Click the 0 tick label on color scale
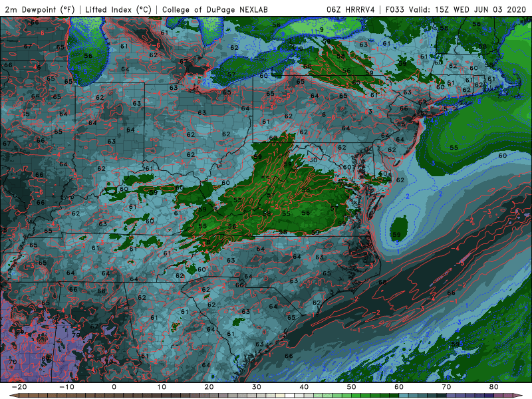Screen dimensions: 532x399 [114, 387]
